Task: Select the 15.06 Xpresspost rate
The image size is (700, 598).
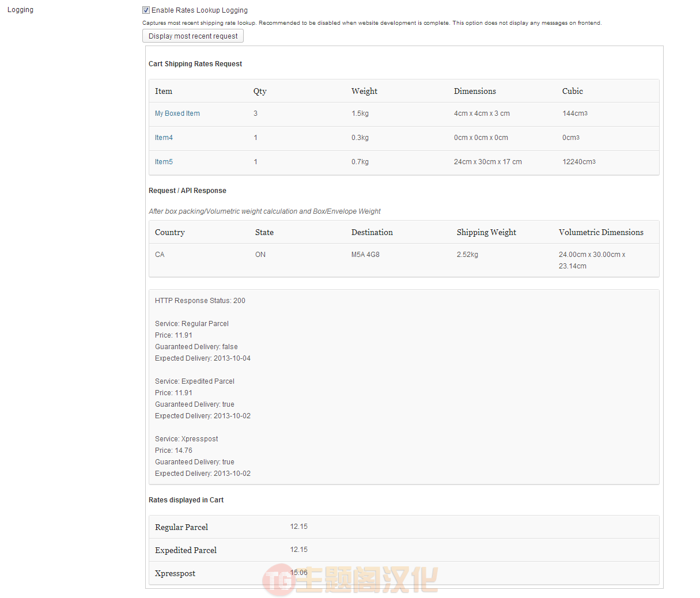Action: click(298, 573)
